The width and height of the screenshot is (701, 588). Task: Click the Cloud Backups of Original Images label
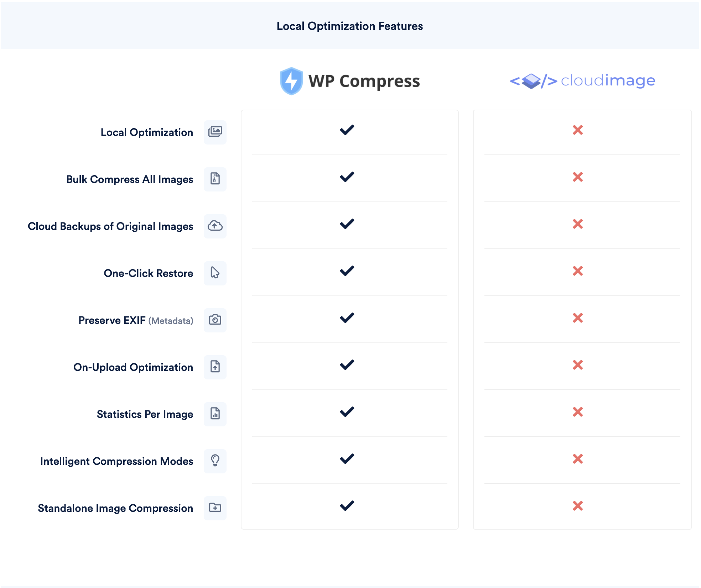[x=110, y=226]
